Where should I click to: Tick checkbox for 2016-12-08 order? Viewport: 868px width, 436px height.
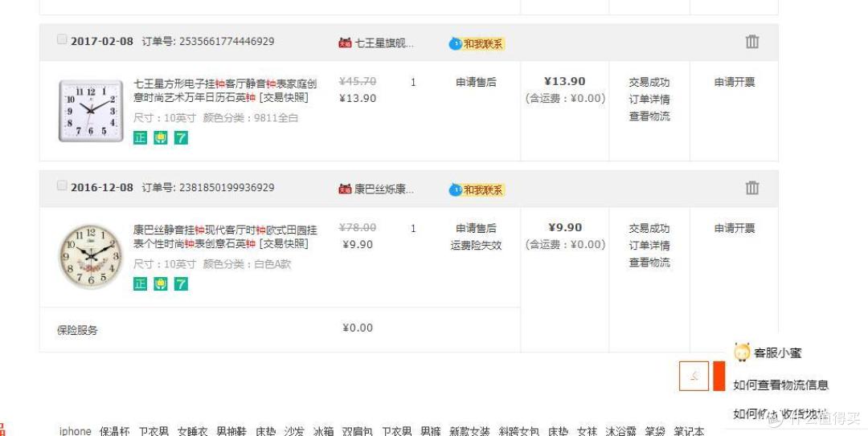[62, 185]
